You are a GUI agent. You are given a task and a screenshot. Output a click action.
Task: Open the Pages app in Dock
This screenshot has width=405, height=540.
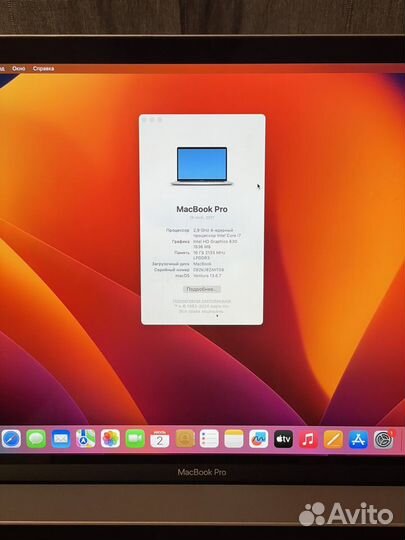[333, 439]
